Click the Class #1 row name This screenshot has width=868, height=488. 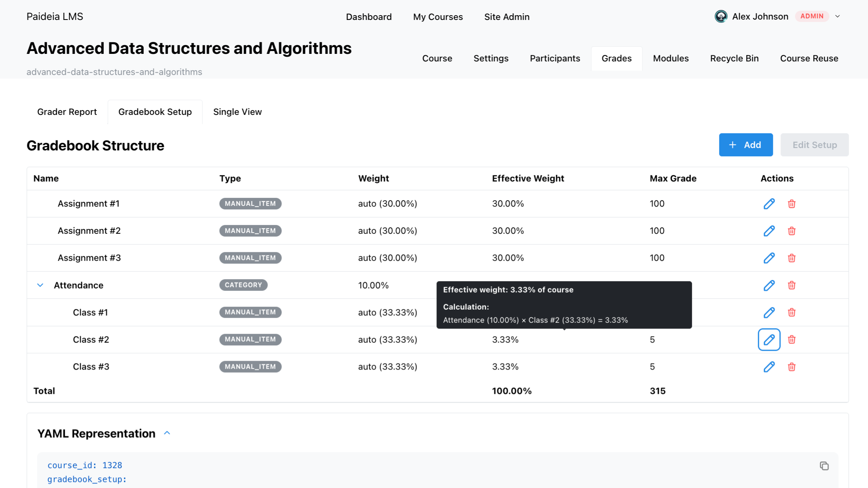[x=90, y=312]
